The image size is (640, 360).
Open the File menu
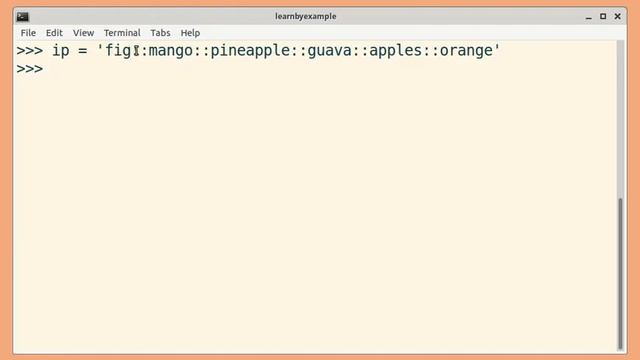[x=28, y=33]
